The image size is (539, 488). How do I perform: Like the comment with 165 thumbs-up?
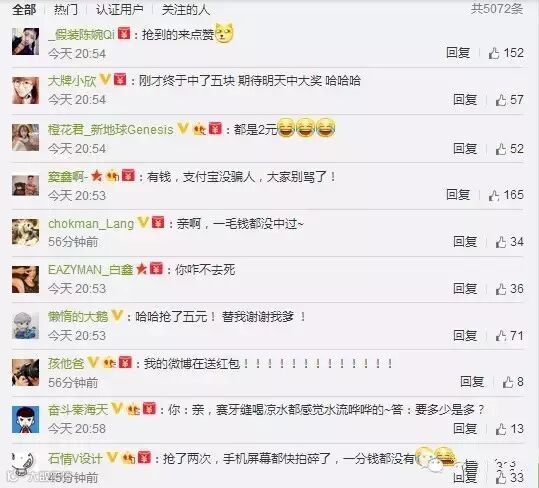tap(494, 195)
